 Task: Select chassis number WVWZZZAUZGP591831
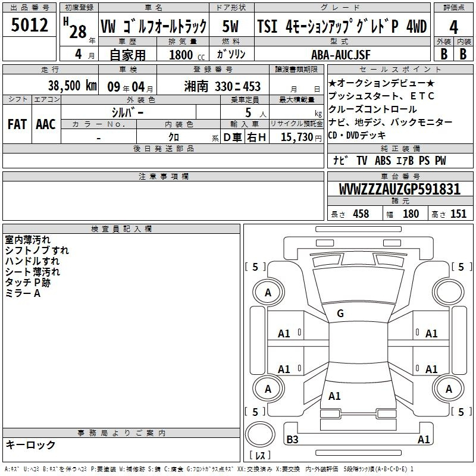399,189
